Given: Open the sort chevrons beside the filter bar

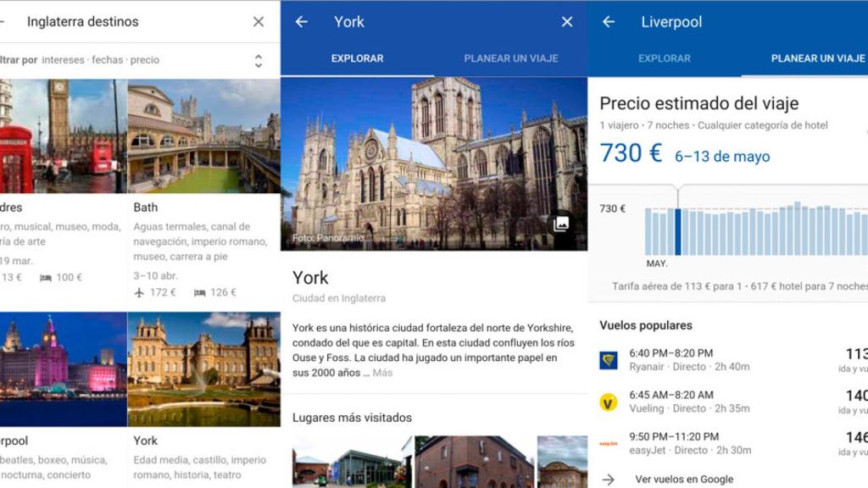Looking at the screenshot, I should click(x=259, y=59).
